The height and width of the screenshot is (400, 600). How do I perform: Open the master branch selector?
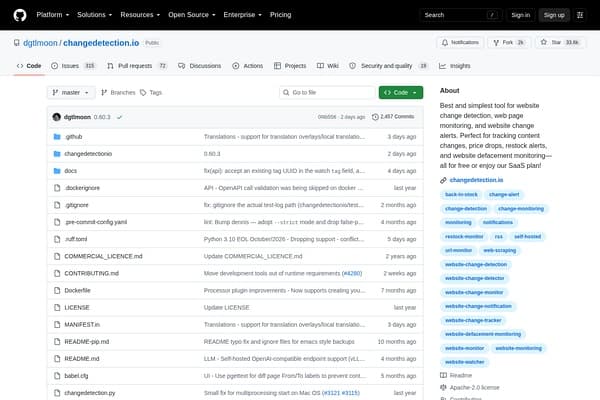click(x=70, y=93)
